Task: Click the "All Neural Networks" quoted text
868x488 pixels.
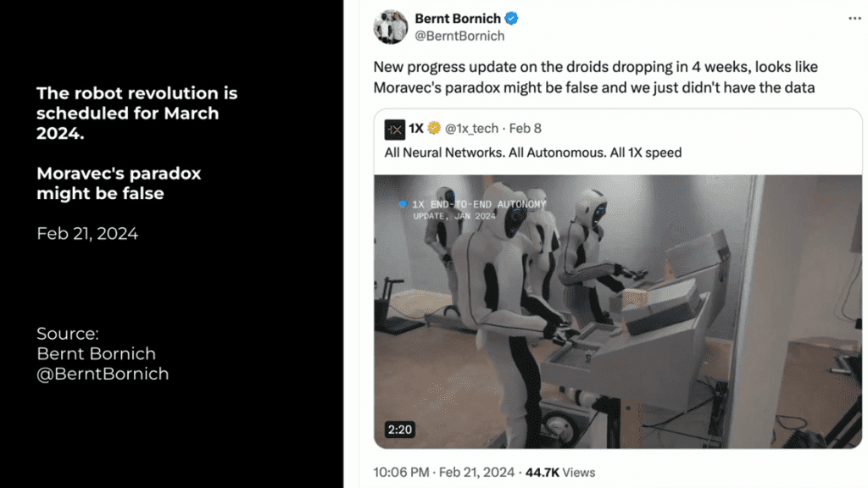Action: coord(533,152)
